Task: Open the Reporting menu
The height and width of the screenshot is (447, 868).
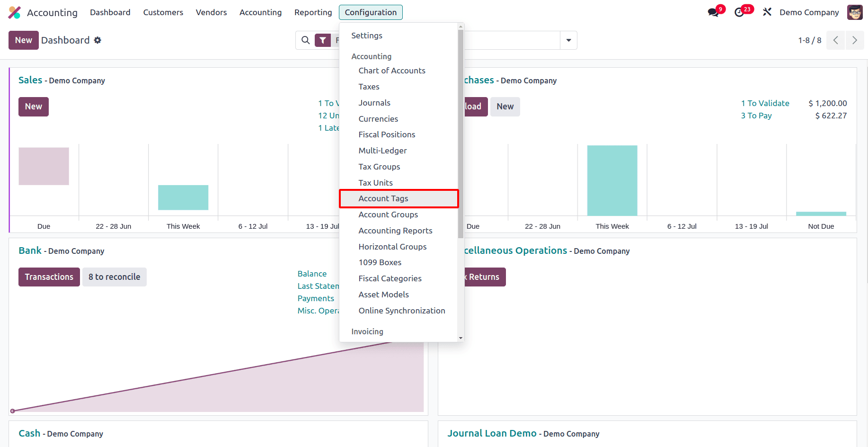Action: (313, 12)
